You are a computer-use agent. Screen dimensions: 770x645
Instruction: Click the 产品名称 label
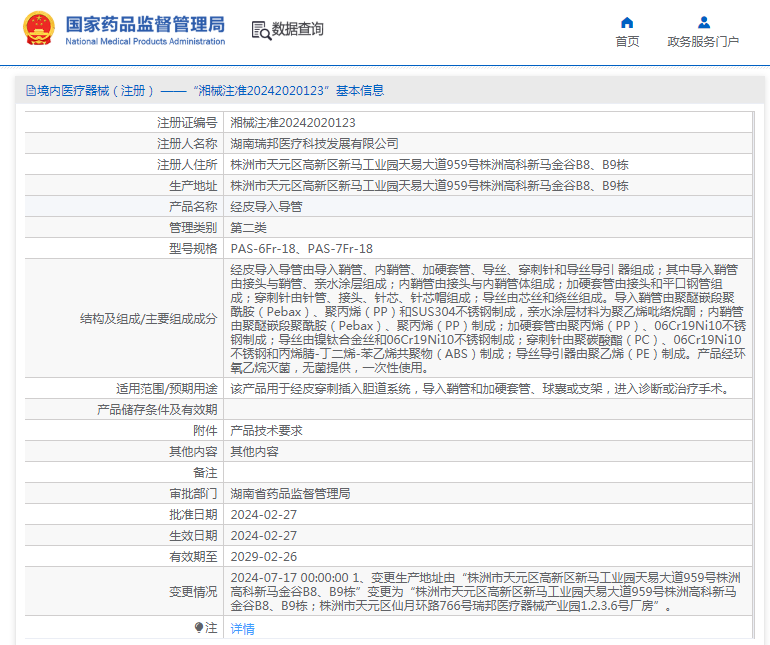pyautogui.click(x=193, y=206)
